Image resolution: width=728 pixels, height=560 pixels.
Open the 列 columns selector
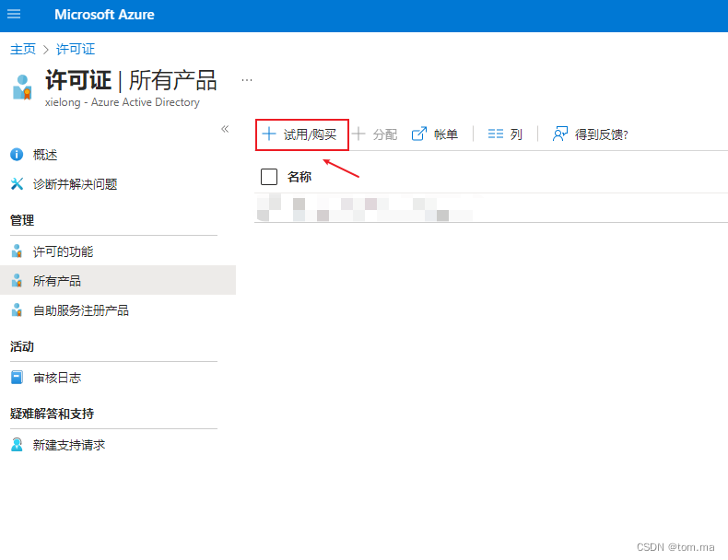505,134
